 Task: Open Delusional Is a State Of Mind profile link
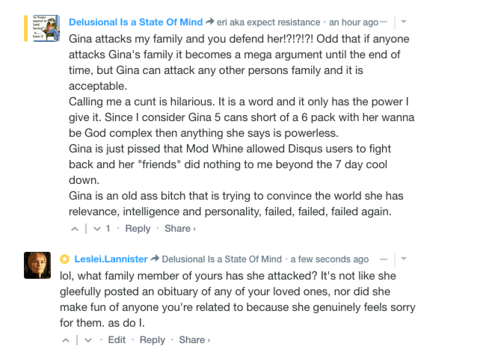coord(136,22)
